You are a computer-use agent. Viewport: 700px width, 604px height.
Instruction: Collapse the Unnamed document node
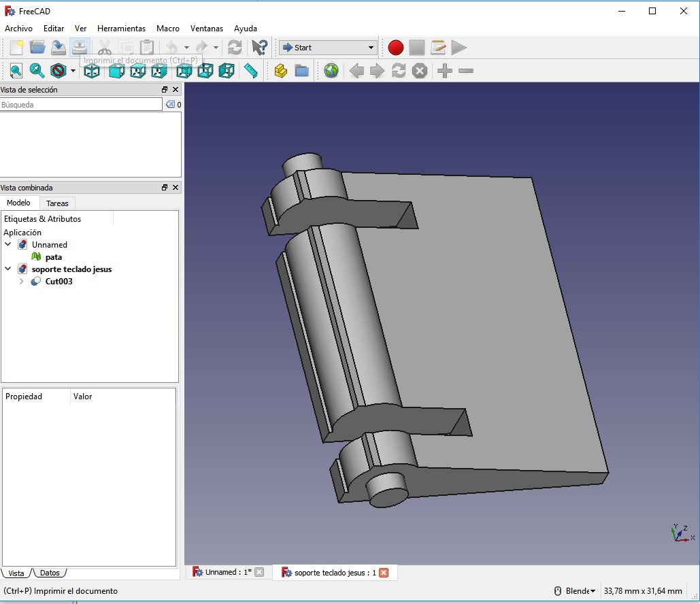pyautogui.click(x=8, y=245)
